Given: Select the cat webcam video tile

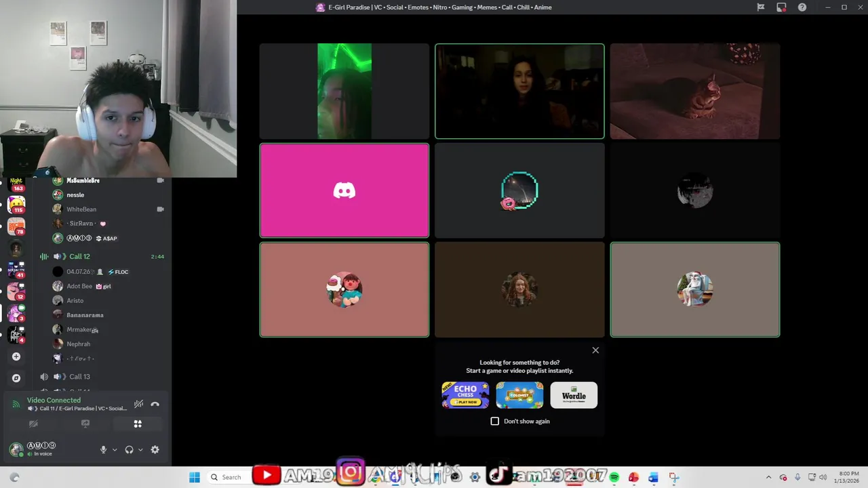Looking at the screenshot, I should 695,91.
